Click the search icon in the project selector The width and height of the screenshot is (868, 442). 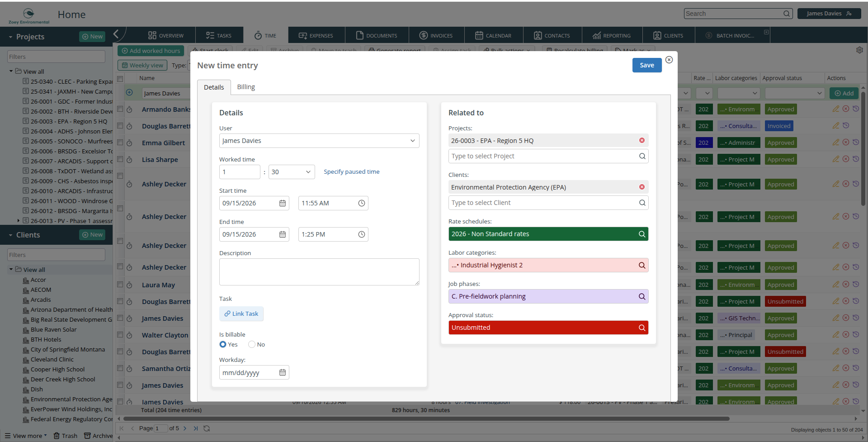(642, 156)
